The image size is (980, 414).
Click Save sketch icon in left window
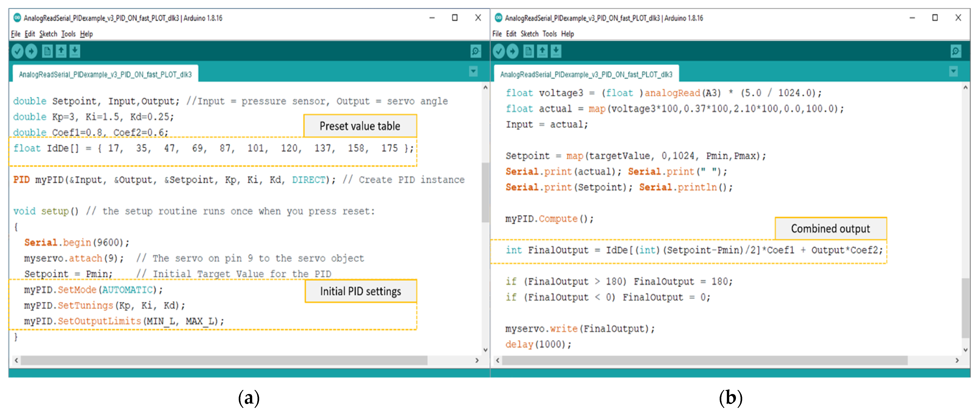75,51
